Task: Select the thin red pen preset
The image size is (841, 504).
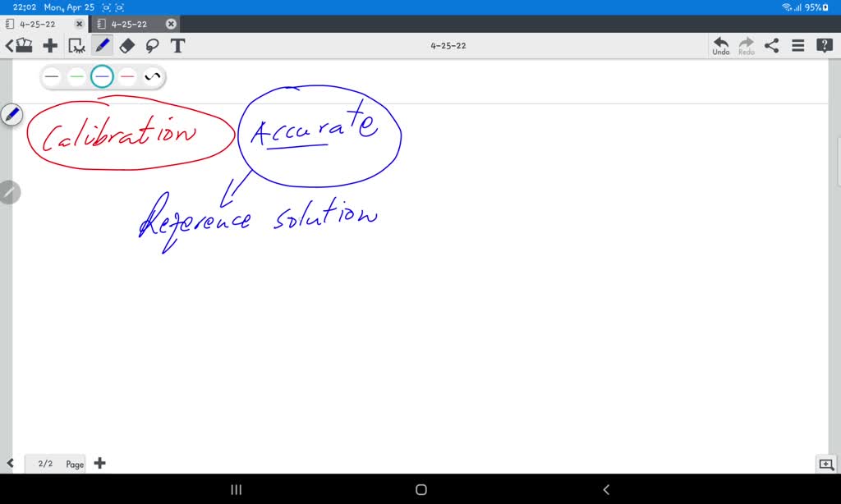Action: 127,76
